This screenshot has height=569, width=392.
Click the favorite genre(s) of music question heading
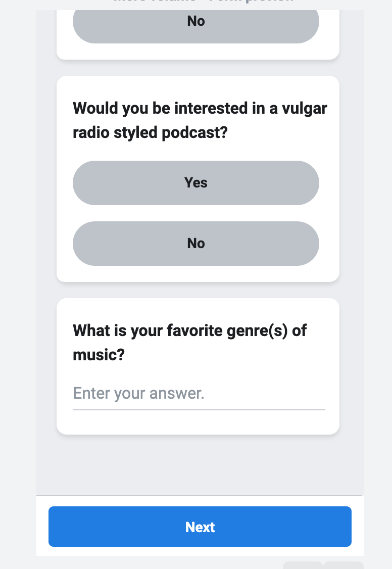pyautogui.click(x=189, y=343)
